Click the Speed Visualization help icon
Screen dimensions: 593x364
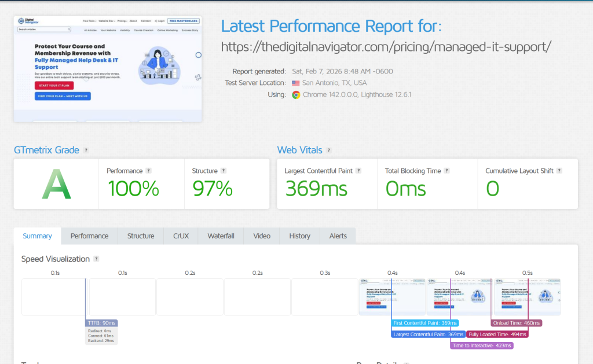(x=97, y=259)
